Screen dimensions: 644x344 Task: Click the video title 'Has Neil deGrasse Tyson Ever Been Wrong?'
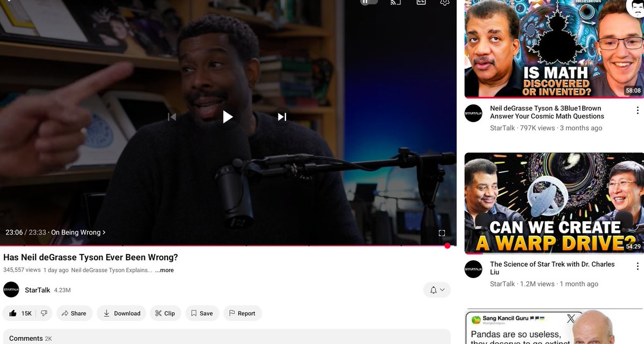click(x=91, y=257)
